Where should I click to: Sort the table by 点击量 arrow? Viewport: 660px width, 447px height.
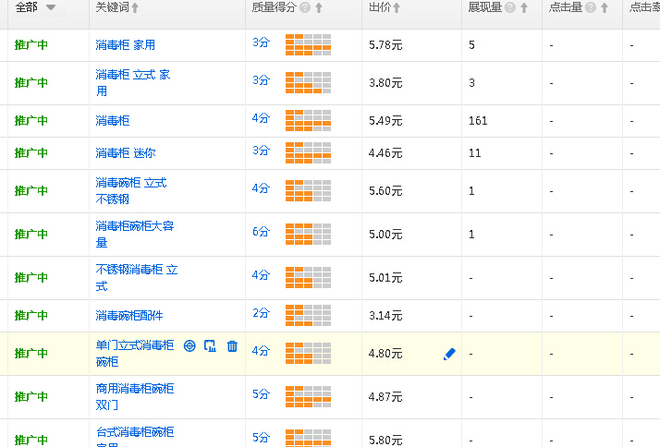click(x=602, y=8)
